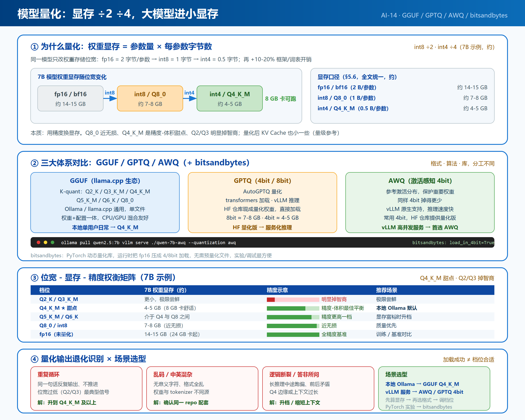Click the green dot in the terminal bar

point(52,242)
